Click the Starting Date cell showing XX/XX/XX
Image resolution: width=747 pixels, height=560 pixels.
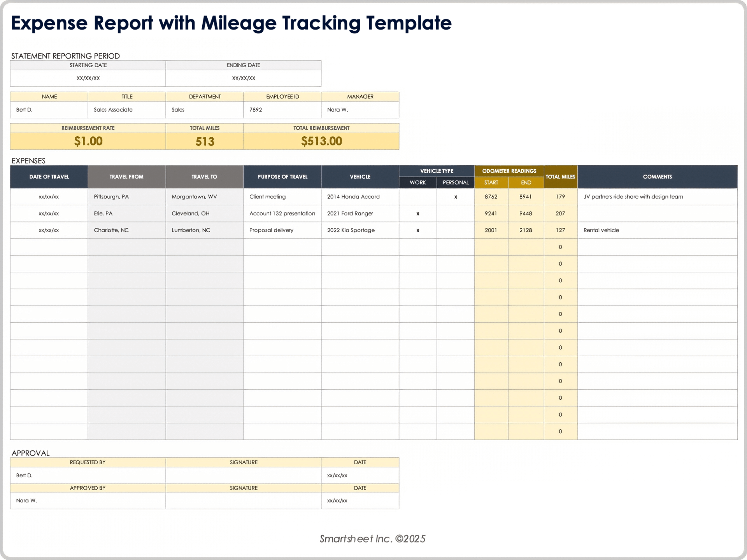[88, 78]
